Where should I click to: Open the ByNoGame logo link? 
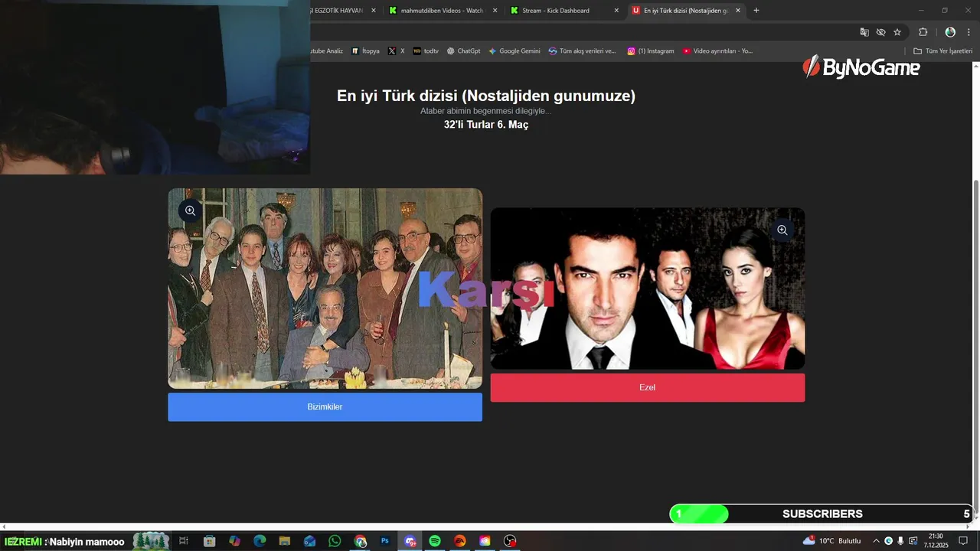click(861, 67)
